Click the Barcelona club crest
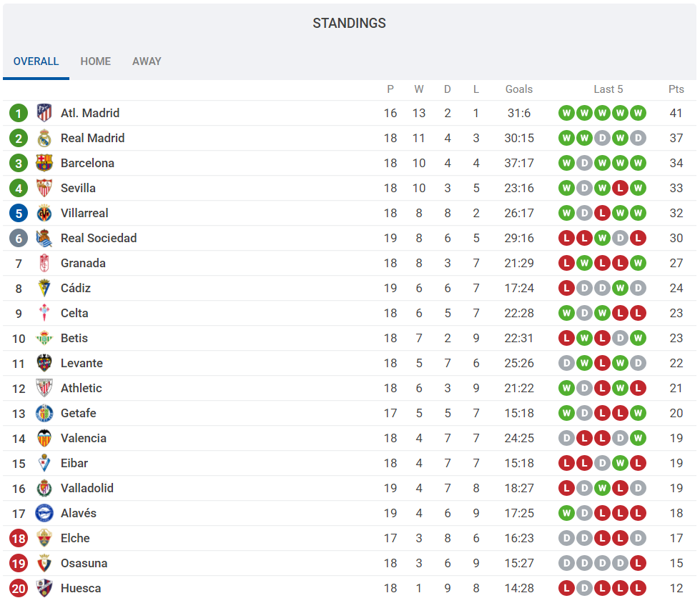The width and height of the screenshot is (700, 608). [44, 163]
